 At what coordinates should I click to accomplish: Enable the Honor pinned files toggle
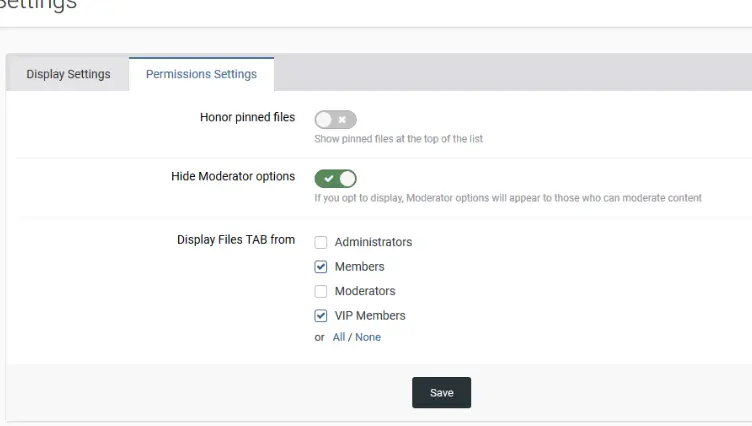335,120
